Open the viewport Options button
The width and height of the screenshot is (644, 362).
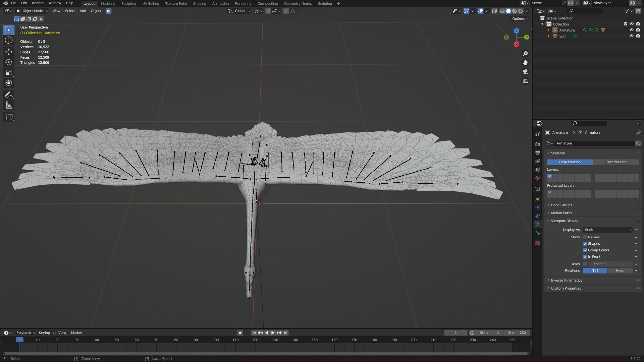click(520, 19)
